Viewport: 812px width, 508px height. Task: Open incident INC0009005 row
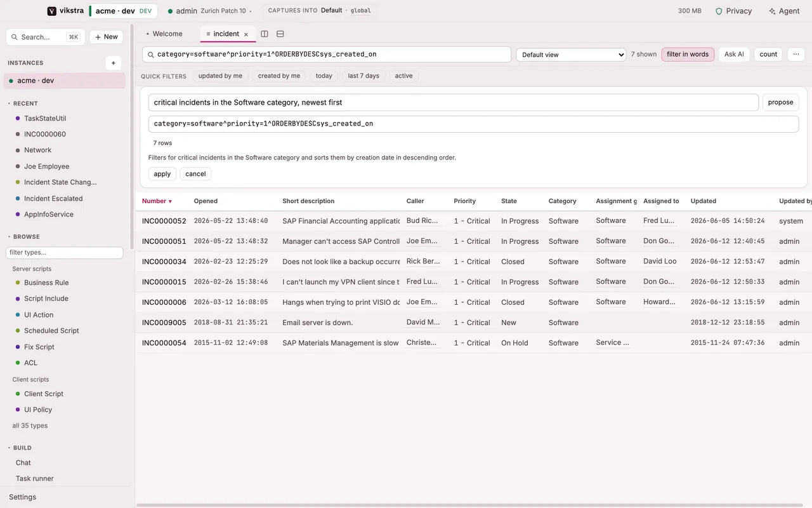coord(473,323)
